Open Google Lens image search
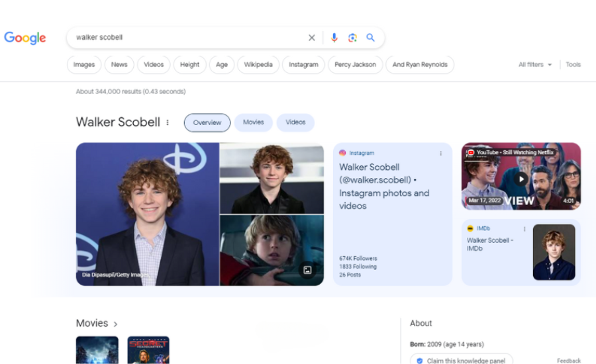Screen dimensions: 596x364 point(352,38)
